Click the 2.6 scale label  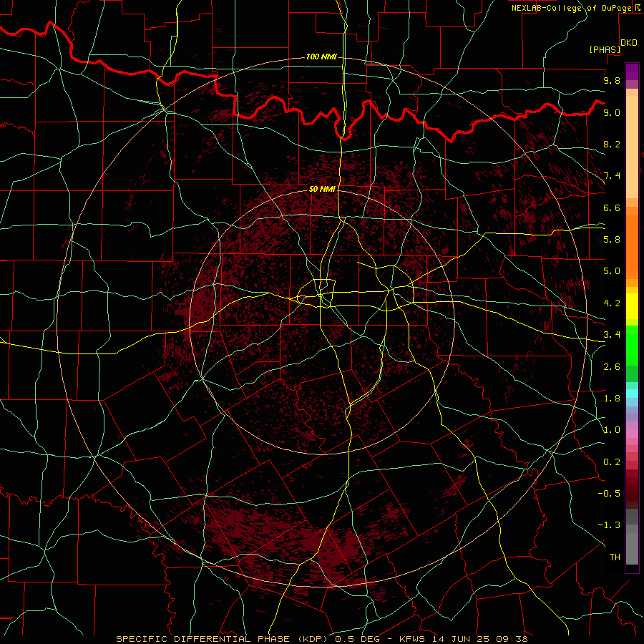pyautogui.click(x=612, y=366)
